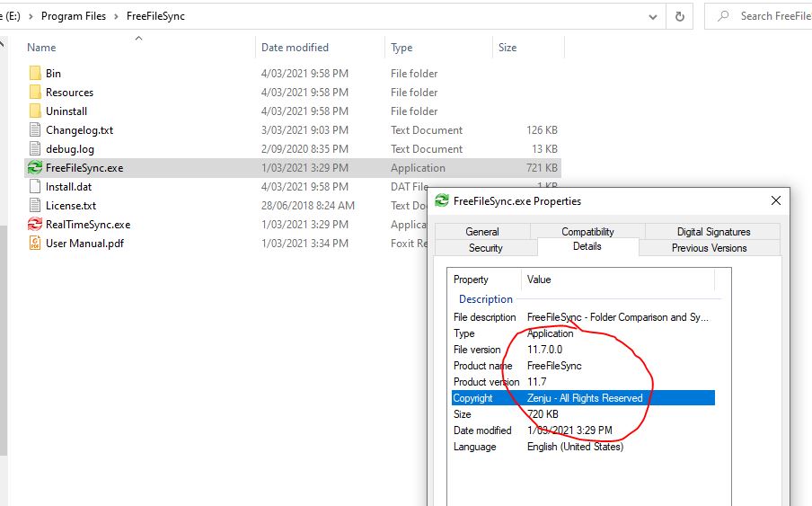Viewport: 812px width, 506px height.
Task: Select the Details tab
Action: pos(587,246)
